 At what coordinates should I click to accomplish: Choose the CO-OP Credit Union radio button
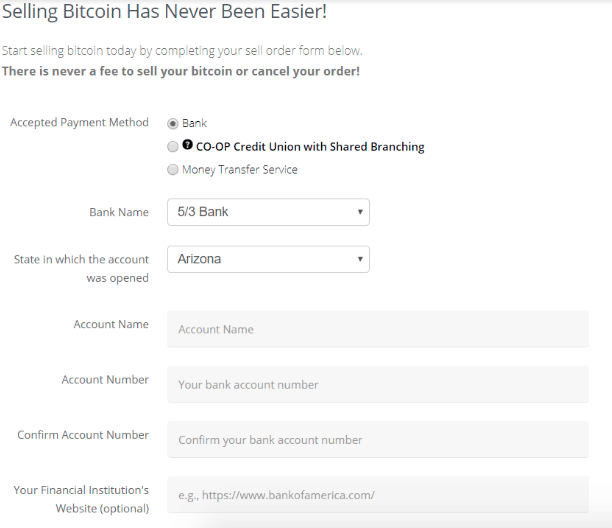point(173,146)
